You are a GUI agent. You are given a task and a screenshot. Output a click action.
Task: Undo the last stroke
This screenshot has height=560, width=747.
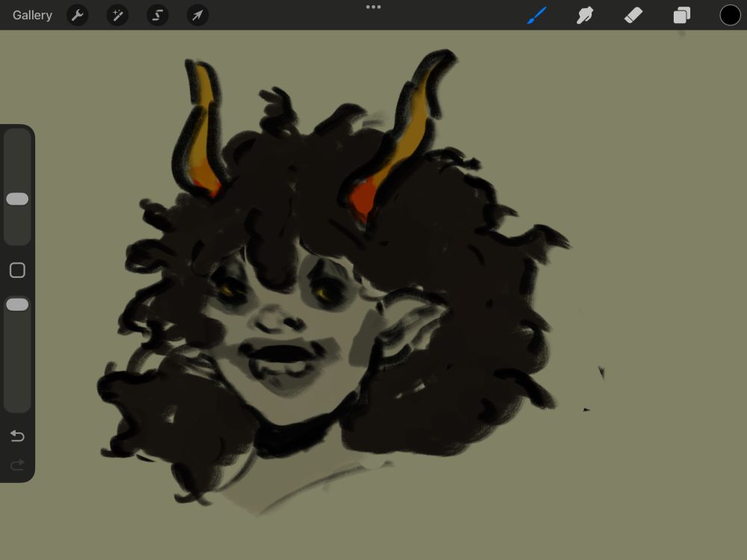[17, 436]
